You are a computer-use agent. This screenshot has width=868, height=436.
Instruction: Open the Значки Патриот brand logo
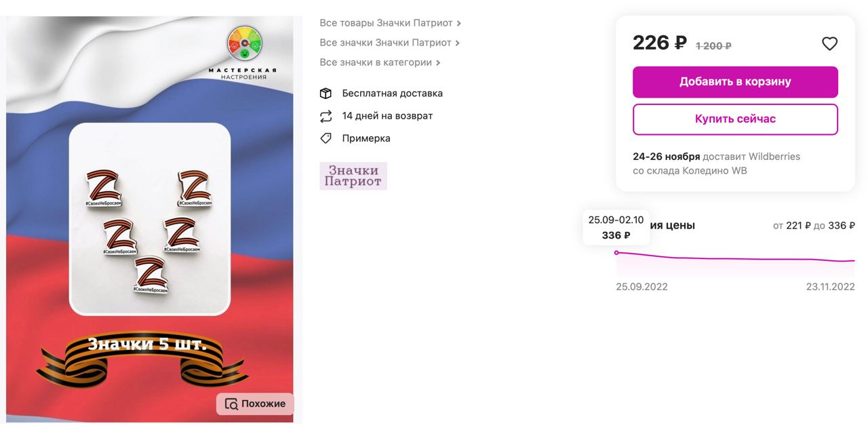pyautogui.click(x=353, y=176)
